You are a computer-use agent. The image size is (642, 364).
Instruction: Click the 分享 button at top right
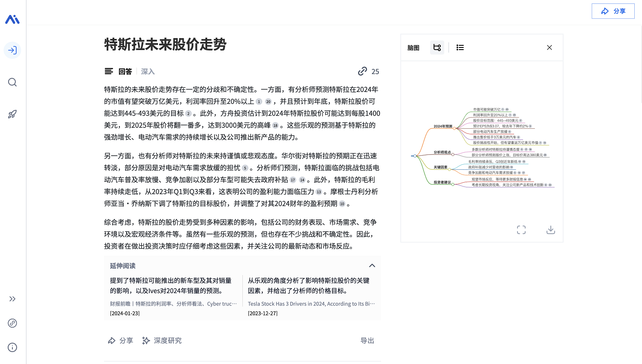(x=613, y=11)
